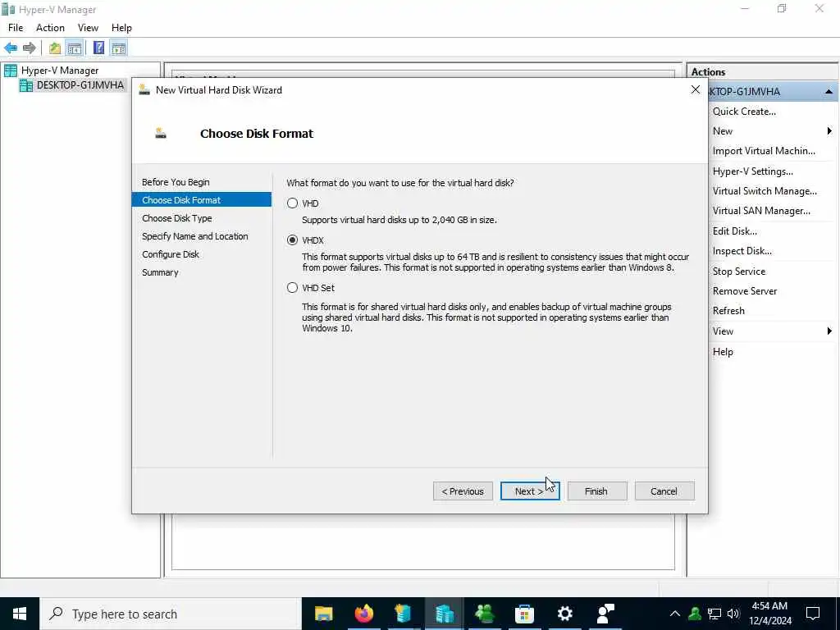This screenshot has height=630, width=840.
Task: Select the VHD format radio button
Action: coord(292,203)
